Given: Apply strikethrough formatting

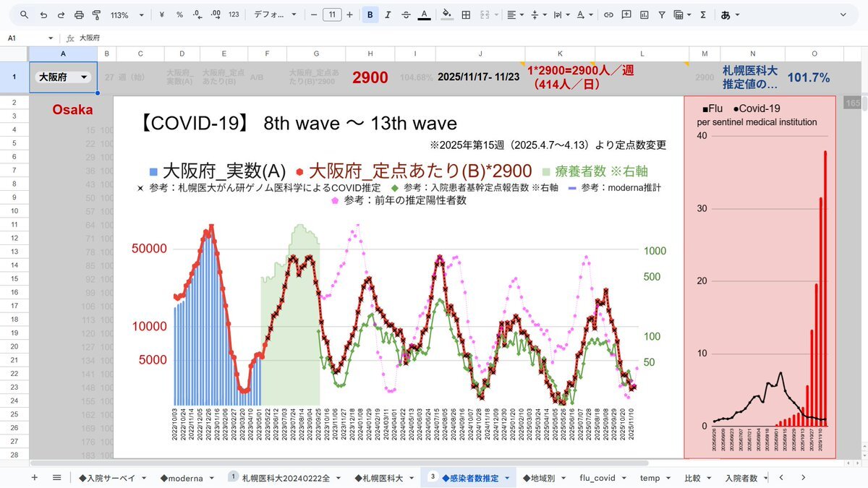Looking at the screenshot, I should pyautogui.click(x=406, y=14).
